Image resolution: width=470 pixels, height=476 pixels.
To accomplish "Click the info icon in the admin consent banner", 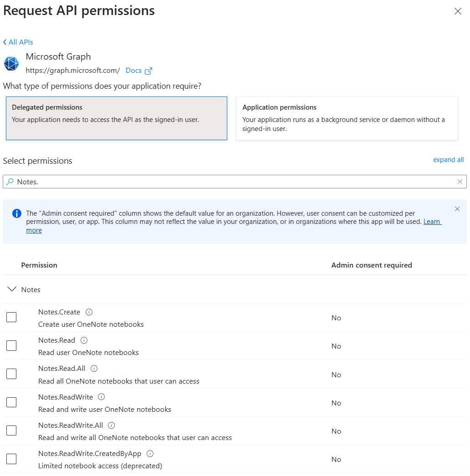I will tap(17, 213).
